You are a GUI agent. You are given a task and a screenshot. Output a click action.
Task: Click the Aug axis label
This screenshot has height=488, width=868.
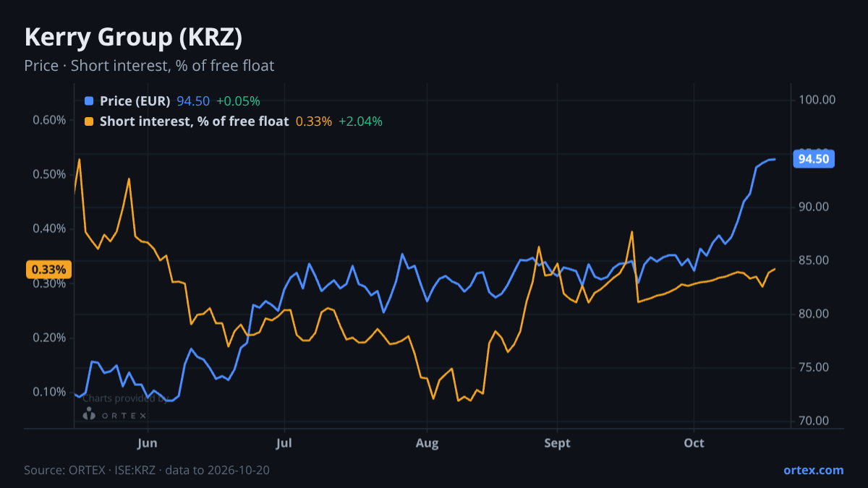(x=427, y=442)
